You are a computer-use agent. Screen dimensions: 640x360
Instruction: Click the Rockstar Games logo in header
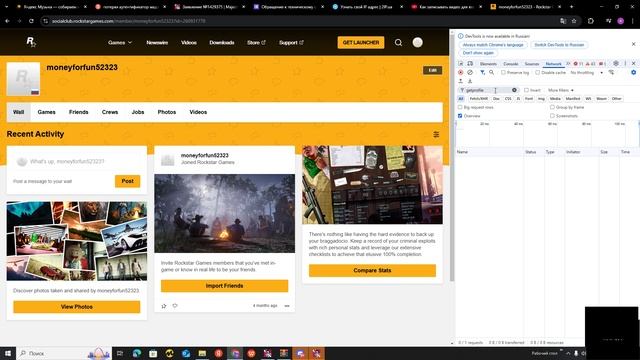coord(31,42)
